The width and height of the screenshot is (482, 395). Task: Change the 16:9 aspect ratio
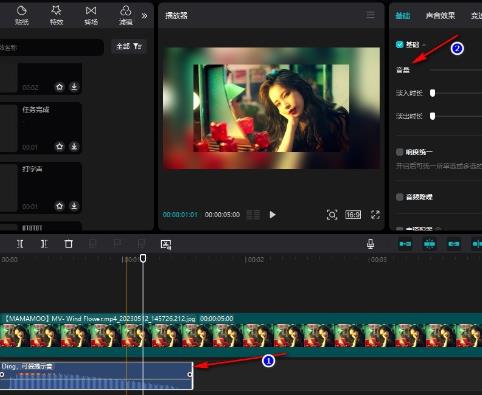pos(353,215)
